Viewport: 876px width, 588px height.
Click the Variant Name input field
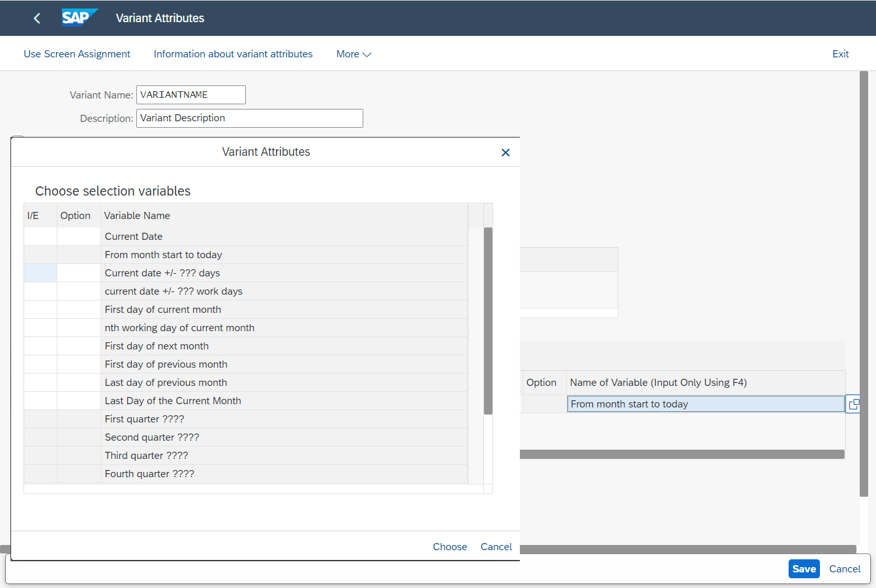190,95
